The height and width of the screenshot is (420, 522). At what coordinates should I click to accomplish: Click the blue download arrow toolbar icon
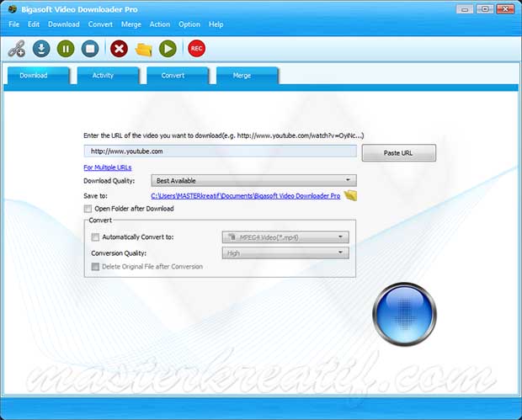coord(41,49)
